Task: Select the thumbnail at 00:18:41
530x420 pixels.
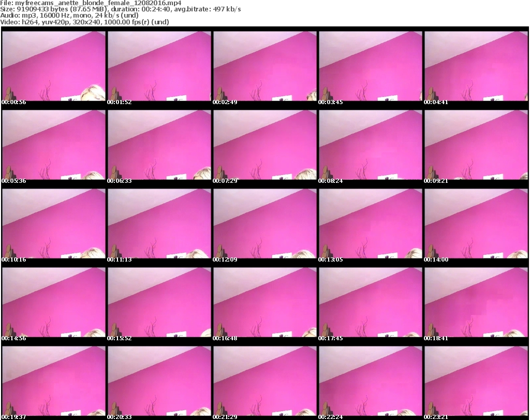Action: 476,302
